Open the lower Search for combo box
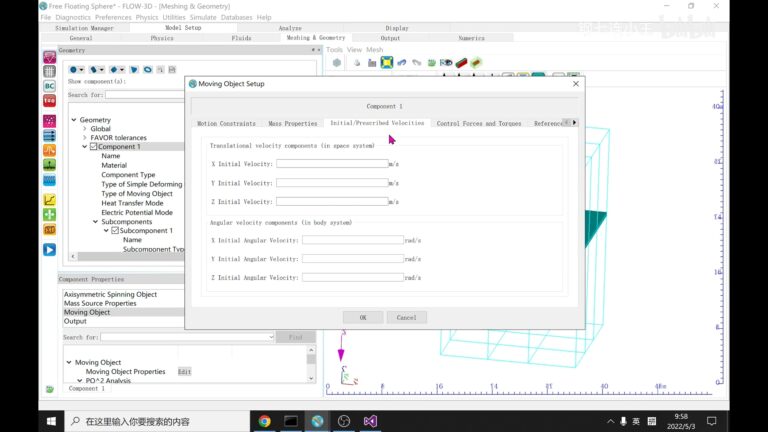Screen dimensions: 768x432 [187, 337]
